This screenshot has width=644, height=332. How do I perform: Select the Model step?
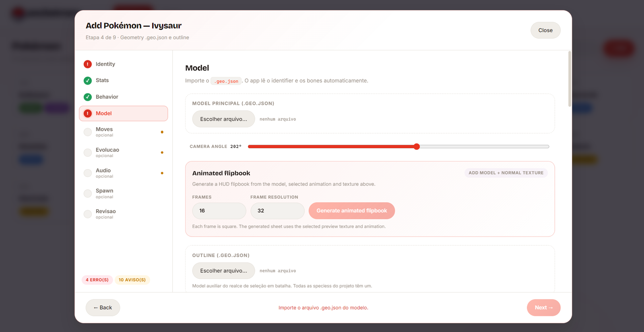pyautogui.click(x=124, y=114)
